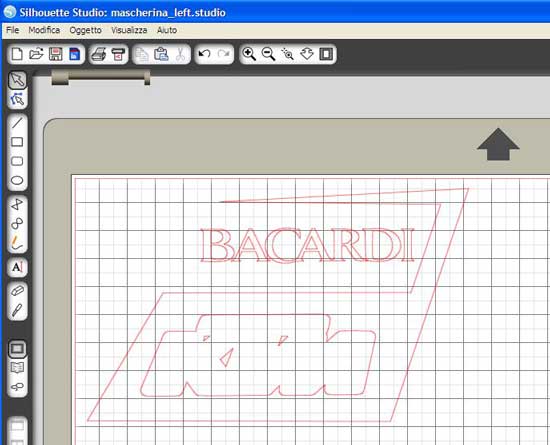Image resolution: width=550 pixels, height=445 pixels.
Task: Open the Library book icon
Action: (17, 368)
